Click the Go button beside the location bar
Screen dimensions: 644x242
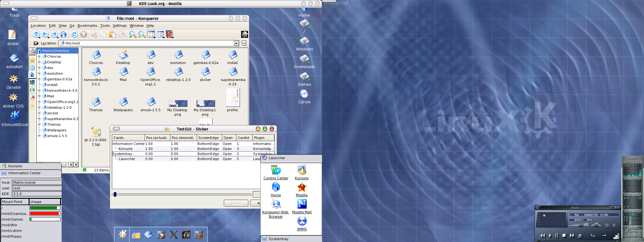click(x=244, y=43)
